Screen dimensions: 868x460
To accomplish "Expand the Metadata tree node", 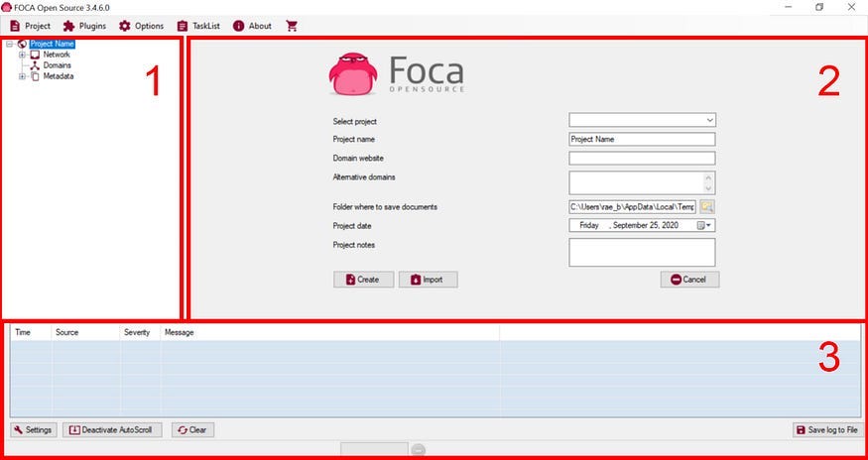I will point(22,77).
